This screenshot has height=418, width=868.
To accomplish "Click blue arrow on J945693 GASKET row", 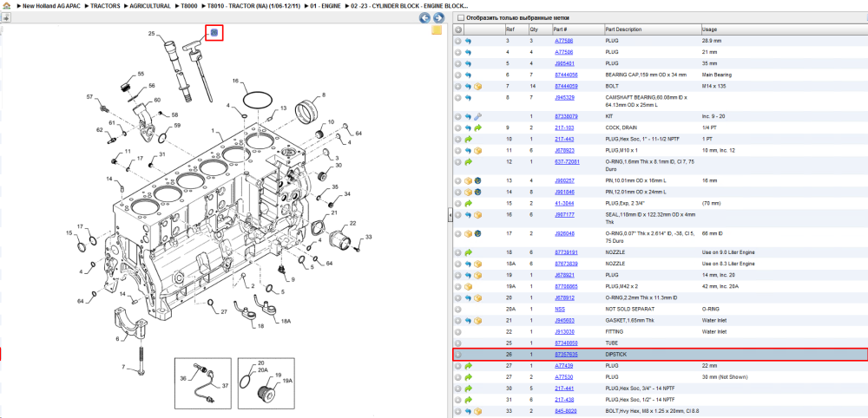I will click(x=468, y=321).
